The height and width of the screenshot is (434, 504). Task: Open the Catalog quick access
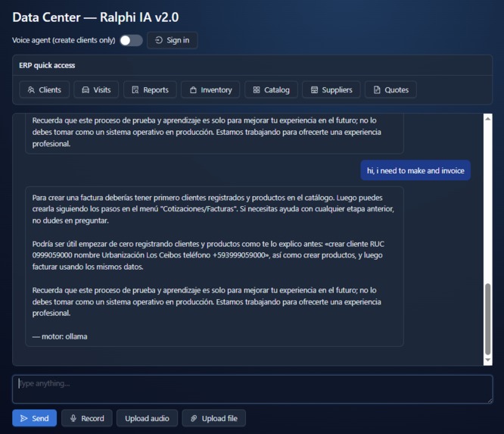point(271,90)
